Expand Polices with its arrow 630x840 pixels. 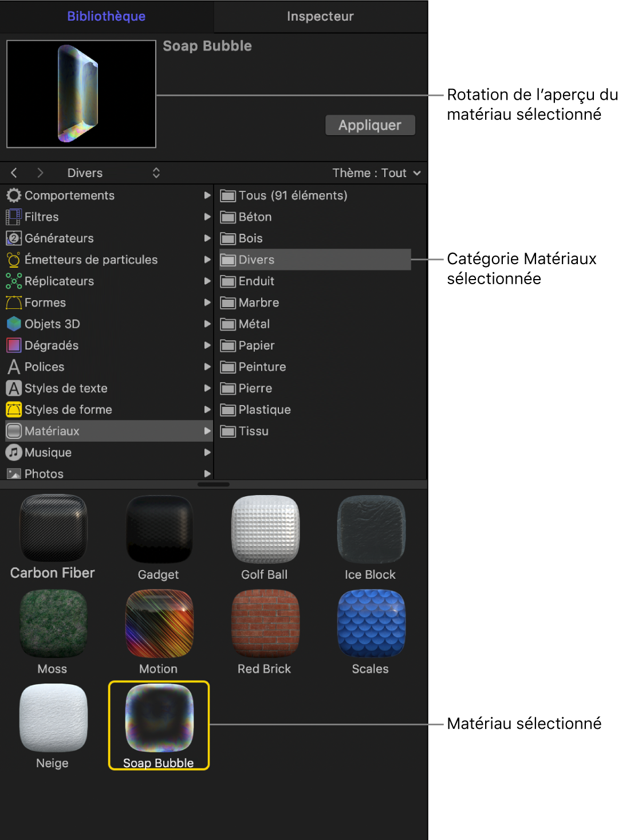pyautogui.click(x=207, y=367)
